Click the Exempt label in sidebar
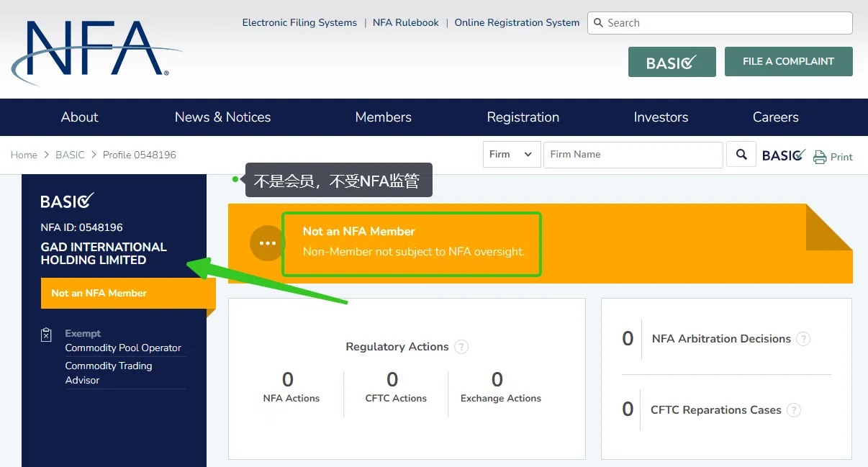 tap(83, 333)
